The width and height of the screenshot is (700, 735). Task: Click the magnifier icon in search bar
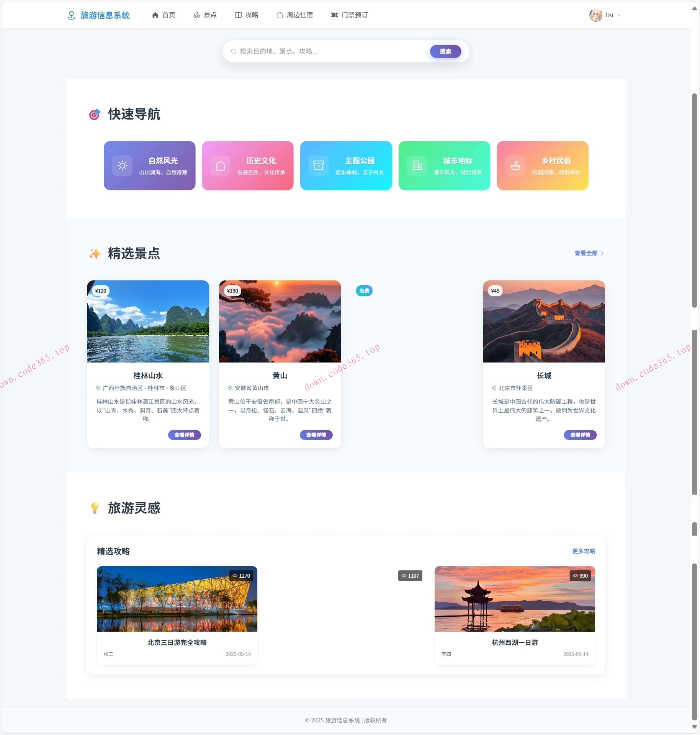234,51
